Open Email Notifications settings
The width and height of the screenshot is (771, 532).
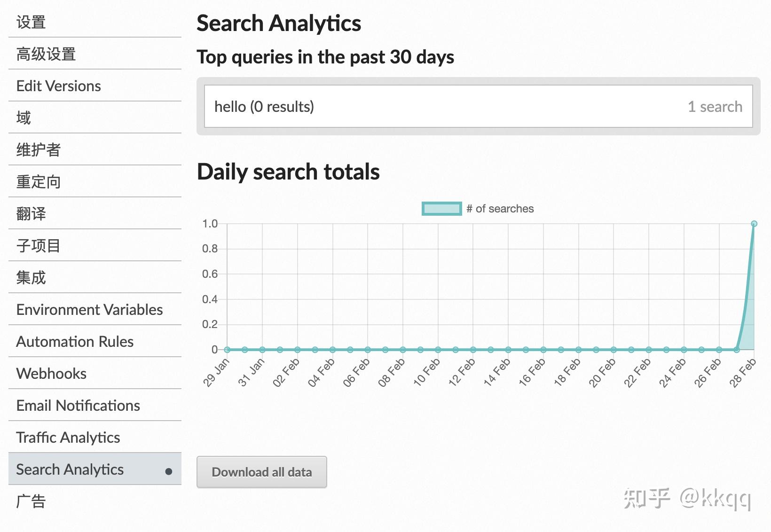point(79,406)
